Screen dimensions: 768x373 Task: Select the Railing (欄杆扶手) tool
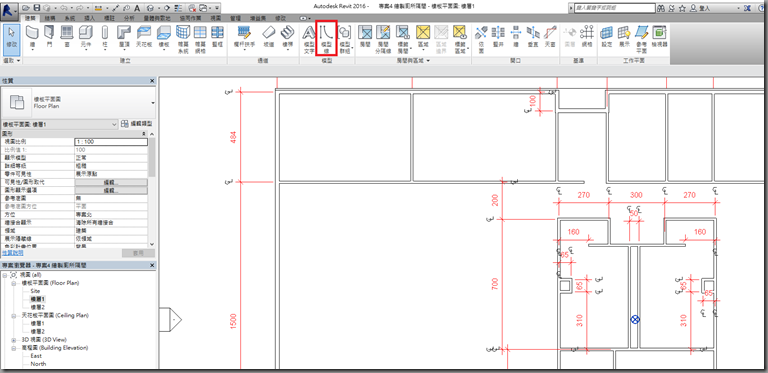click(x=244, y=38)
